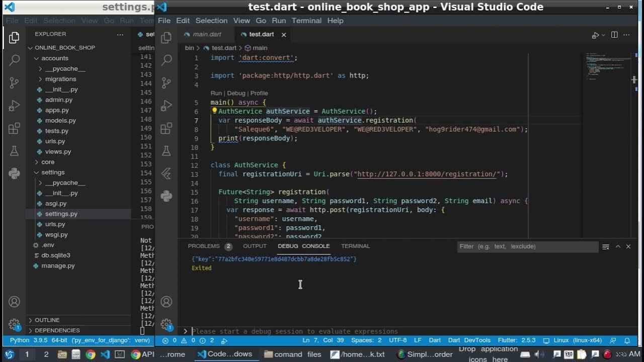Open the Selection menu in front window

211,21
